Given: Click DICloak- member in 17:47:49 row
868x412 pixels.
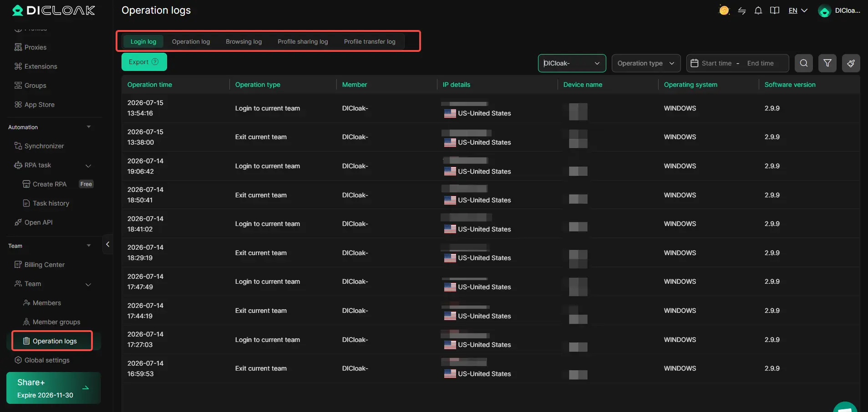Looking at the screenshot, I should (x=355, y=281).
